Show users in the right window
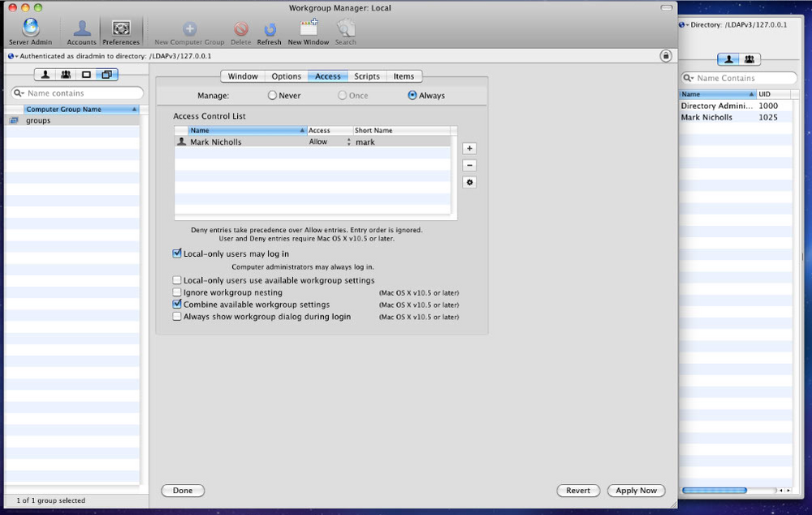 728,59
